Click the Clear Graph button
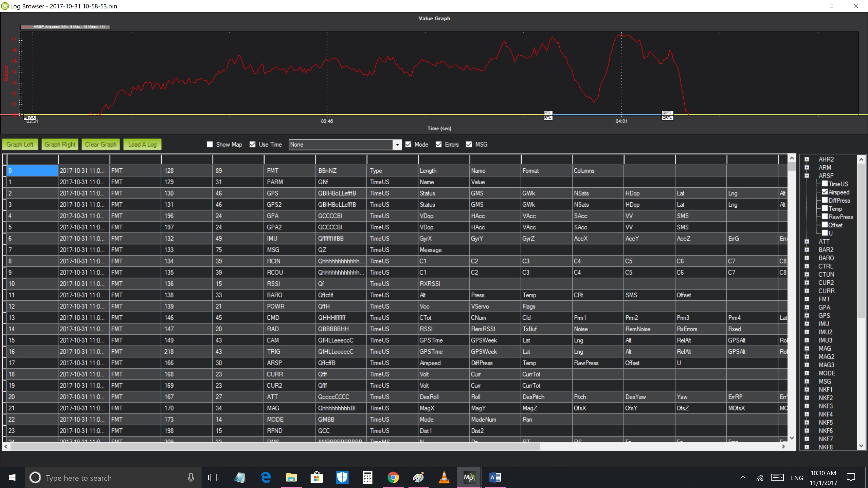Image resolution: width=868 pixels, height=488 pixels. coord(100,145)
